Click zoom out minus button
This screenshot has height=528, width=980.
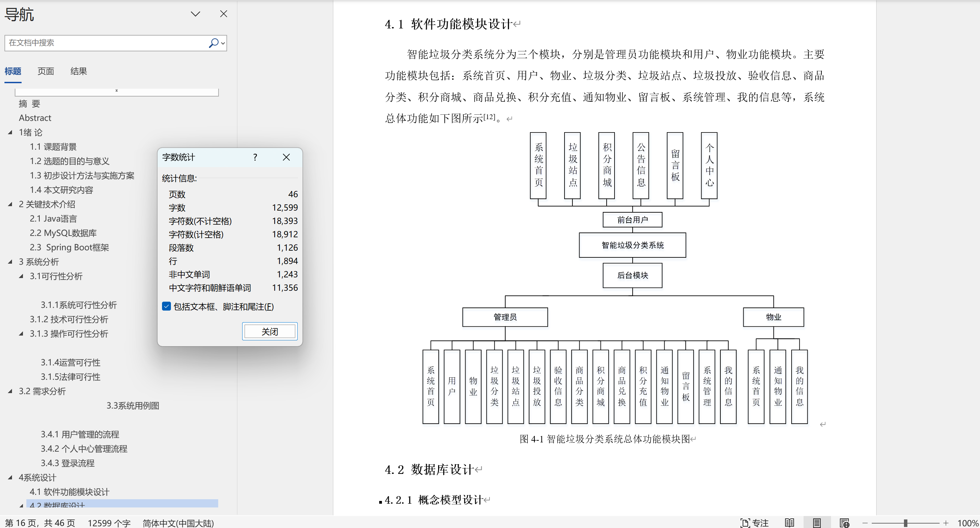865,523
